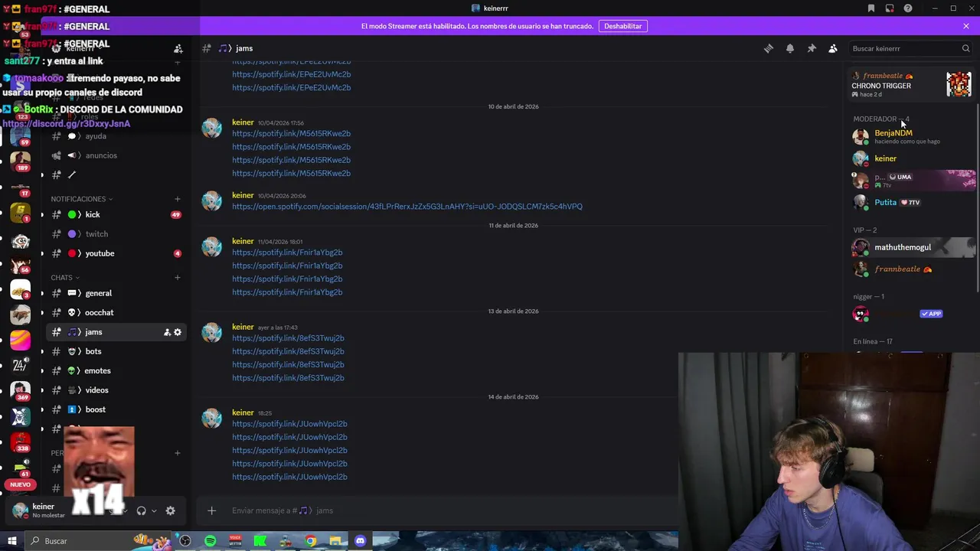Viewport: 980px width, 551px height.
Task: Open Spotify from the taskbar
Action: [210, 541]
